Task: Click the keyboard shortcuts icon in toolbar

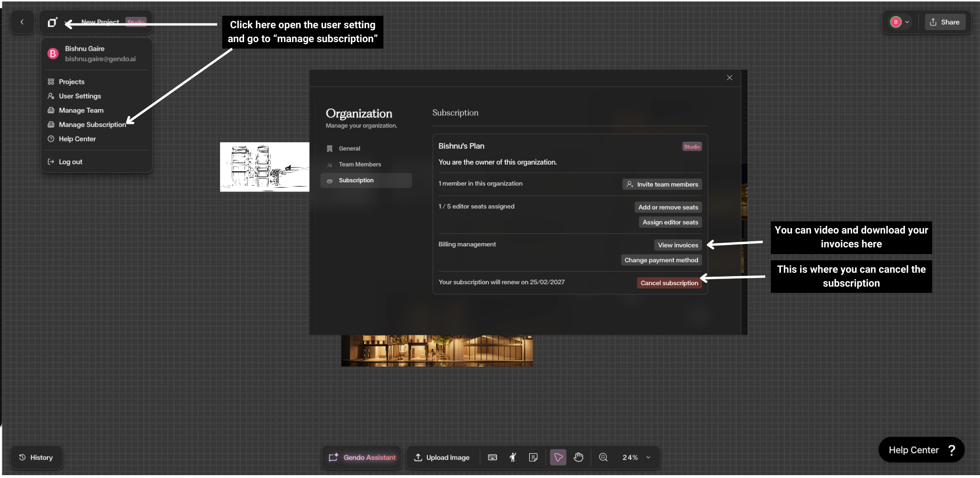Action: (492, 457)
